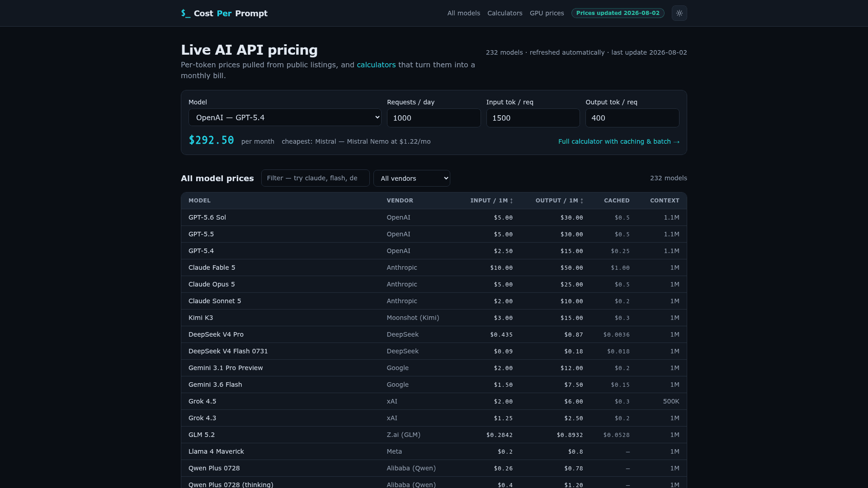This screenshot has height=488, width=868.
Task: Open GPU prices in top navigation
Action: coord(547,13)
